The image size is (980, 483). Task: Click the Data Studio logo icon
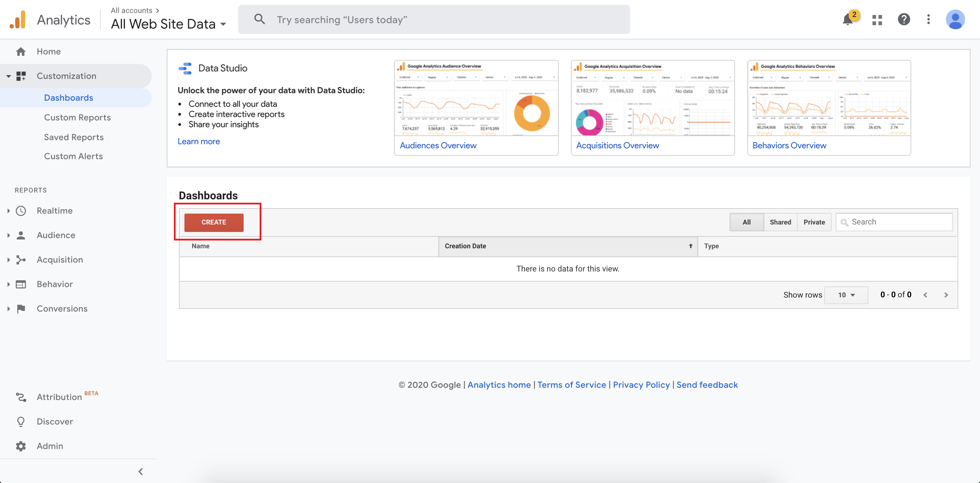185,68
